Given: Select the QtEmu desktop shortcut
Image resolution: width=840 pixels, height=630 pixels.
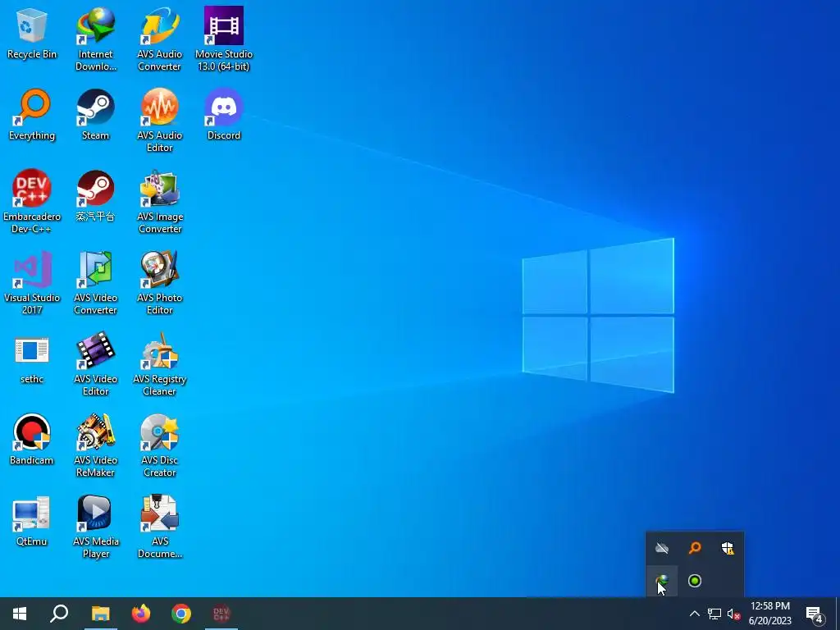Looking at the screenshot, I should coord(32,521).
